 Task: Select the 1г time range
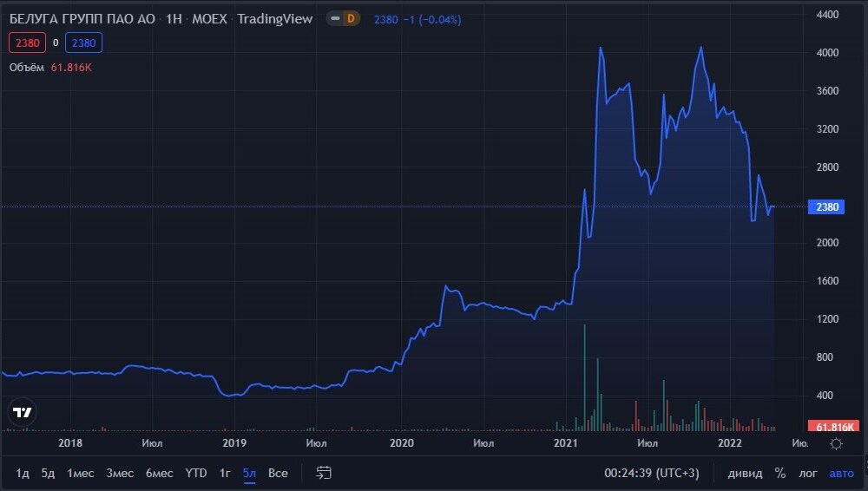coord(225,474)
